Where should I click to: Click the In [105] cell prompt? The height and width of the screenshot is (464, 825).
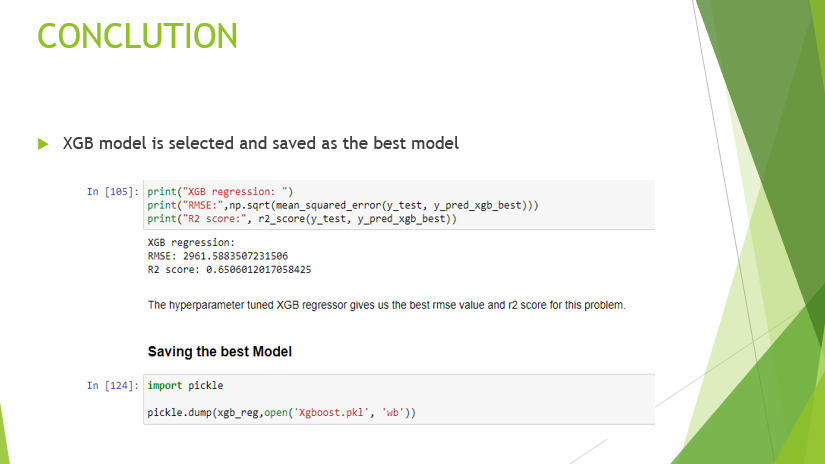(113, 191)
